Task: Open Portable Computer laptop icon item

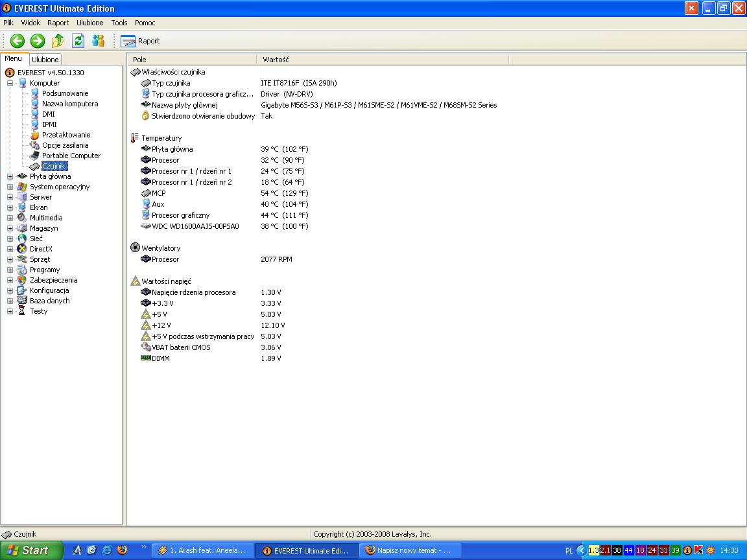Action: pyautogui.click(x=71, y=156)
